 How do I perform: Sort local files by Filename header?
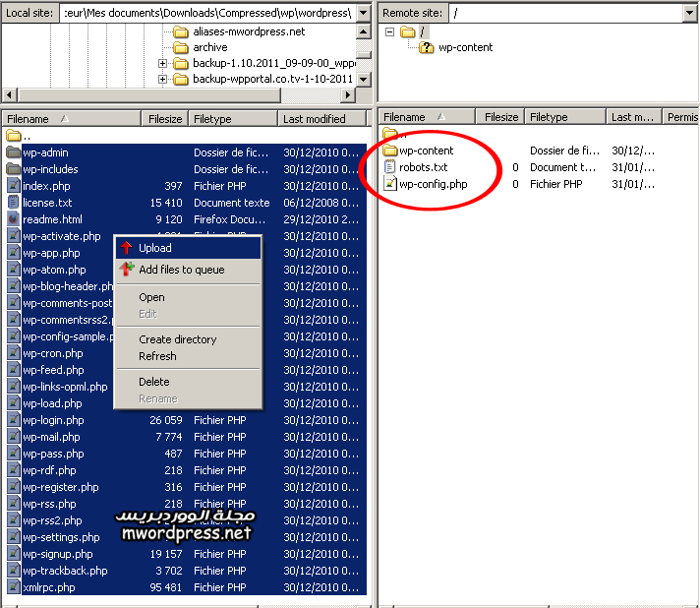click(x=72, y=119)
